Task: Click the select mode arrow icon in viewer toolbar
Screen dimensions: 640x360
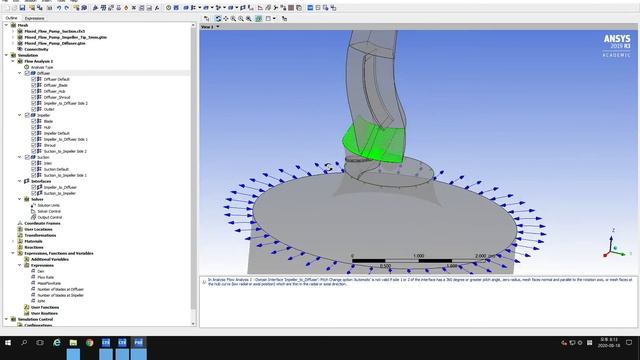Action: [207, 18]
